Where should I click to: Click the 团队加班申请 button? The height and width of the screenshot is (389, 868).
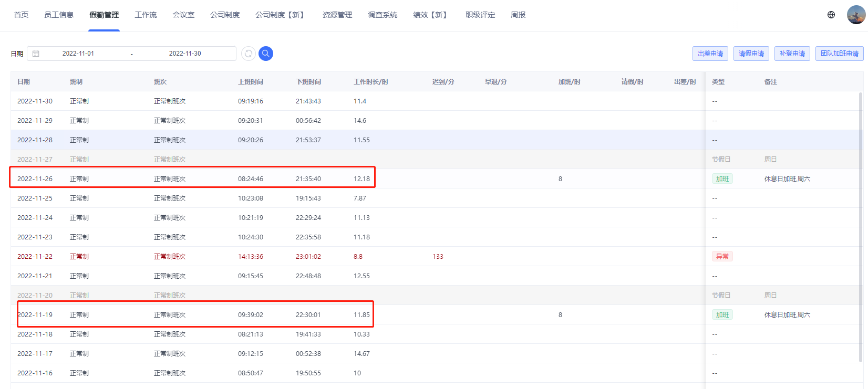(x=840, y=54)
